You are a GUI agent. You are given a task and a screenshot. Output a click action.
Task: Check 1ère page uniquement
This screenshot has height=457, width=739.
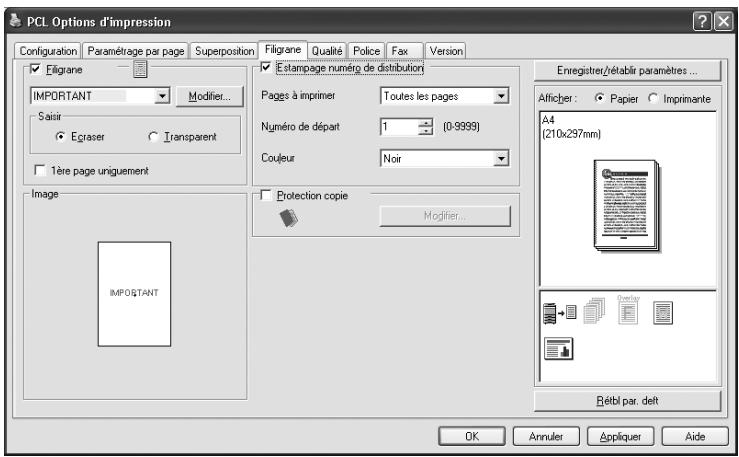(x=41, y=170)
